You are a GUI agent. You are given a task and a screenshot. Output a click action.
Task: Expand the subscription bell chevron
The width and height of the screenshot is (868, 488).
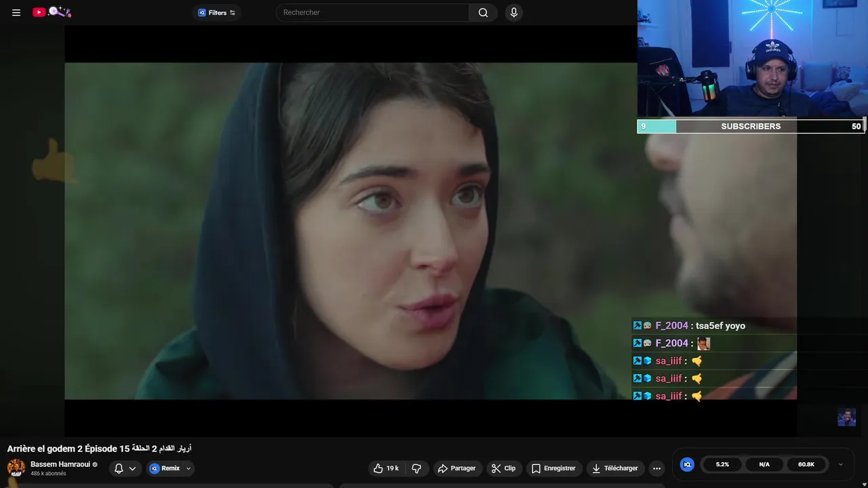click(132, 468)
